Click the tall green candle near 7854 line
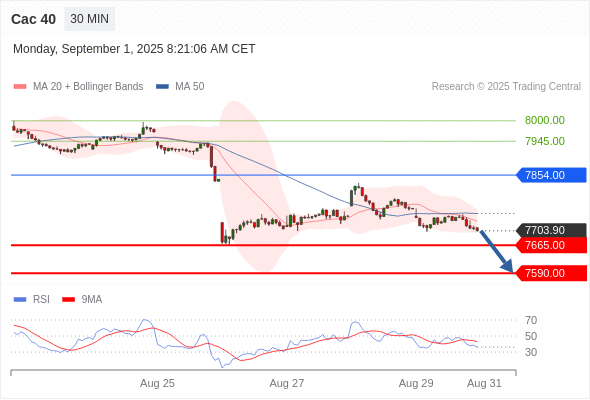The image size is (590, 400). [x=352, y=198]
